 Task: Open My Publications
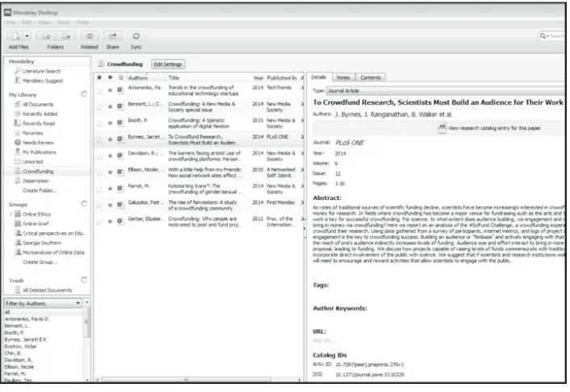point(39,152)
